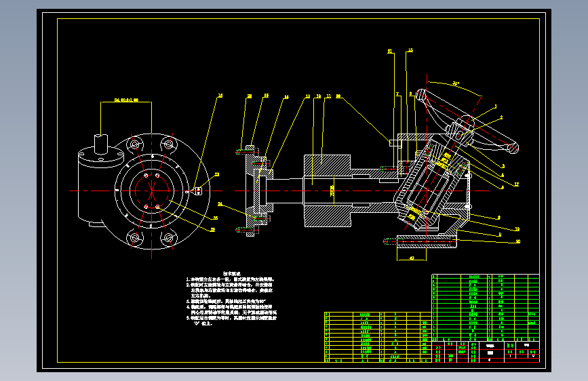Click part balloon number 16
The width and height of the screenshot is (588, 381).
click(x=220, y=96)
